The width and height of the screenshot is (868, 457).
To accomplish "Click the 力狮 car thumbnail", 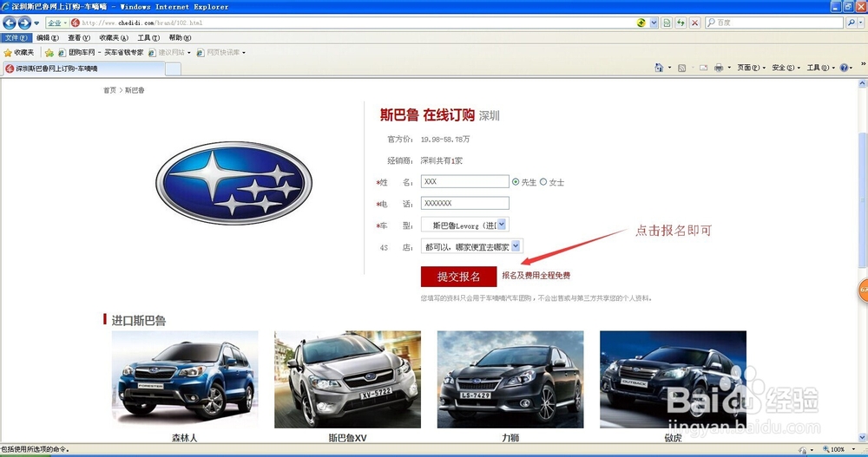I will pos(510,379).
